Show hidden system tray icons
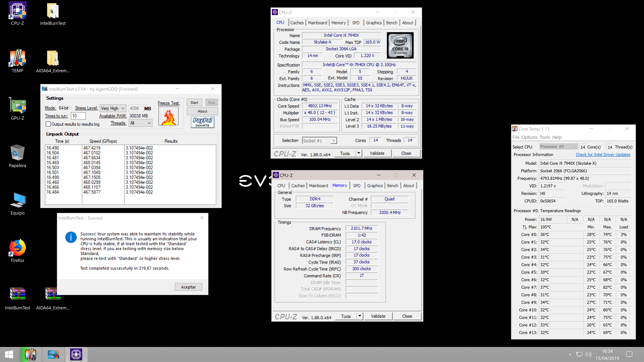 pyautogui.click(x=570, y=354)
